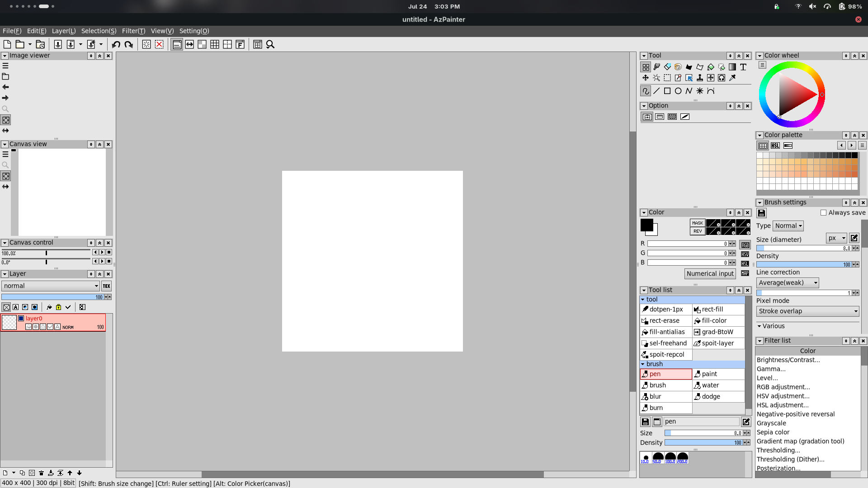Open Average(weak) line correction dropdown
Screen dimensions: 868x488
788,283
